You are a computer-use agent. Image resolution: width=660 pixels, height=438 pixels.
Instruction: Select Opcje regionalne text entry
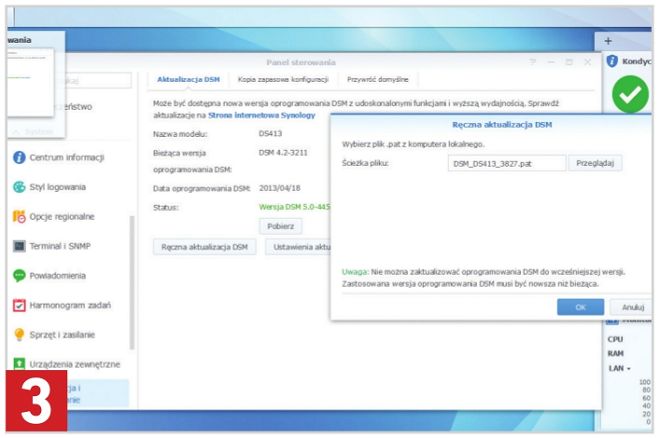[x=62, y=217]
